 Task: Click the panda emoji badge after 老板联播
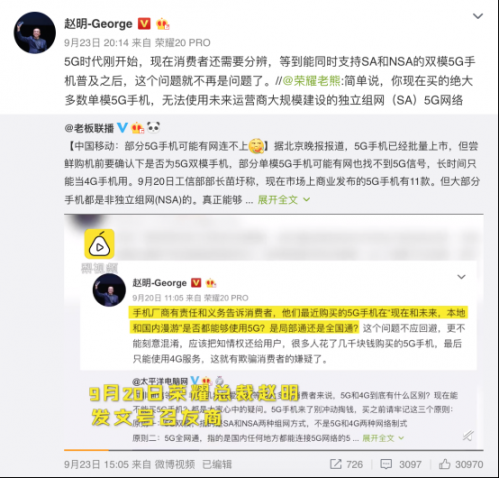click(x=154, y=127)
